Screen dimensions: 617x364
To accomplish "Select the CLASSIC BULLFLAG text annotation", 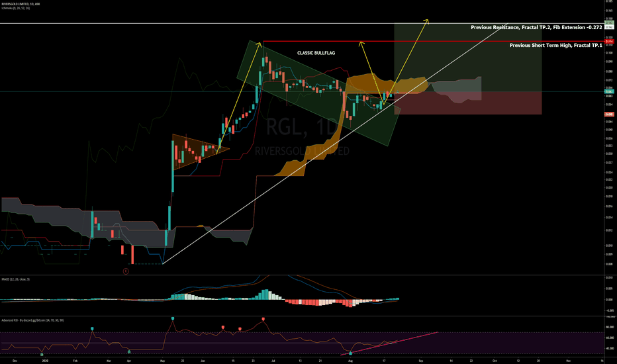I will (316, 53).
